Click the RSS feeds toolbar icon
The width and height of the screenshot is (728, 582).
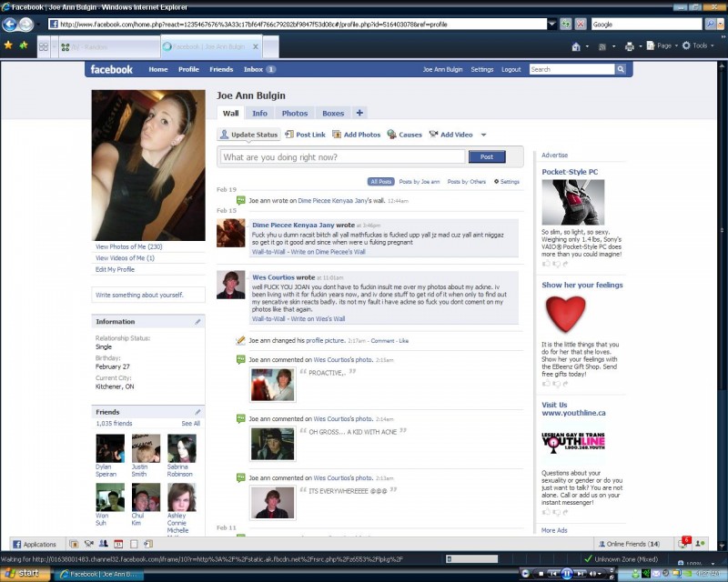click(x=602, y=47)
